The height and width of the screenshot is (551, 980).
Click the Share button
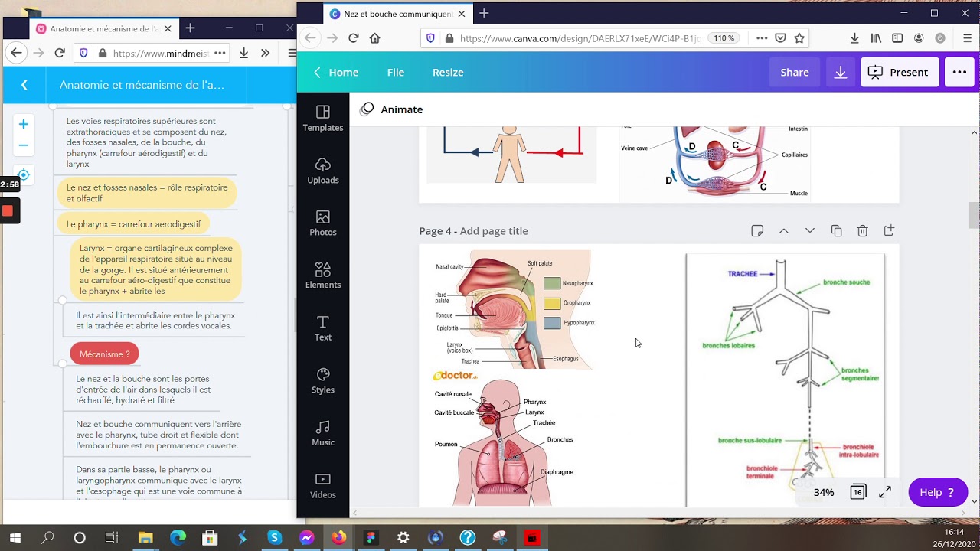[x=795, y=72]
